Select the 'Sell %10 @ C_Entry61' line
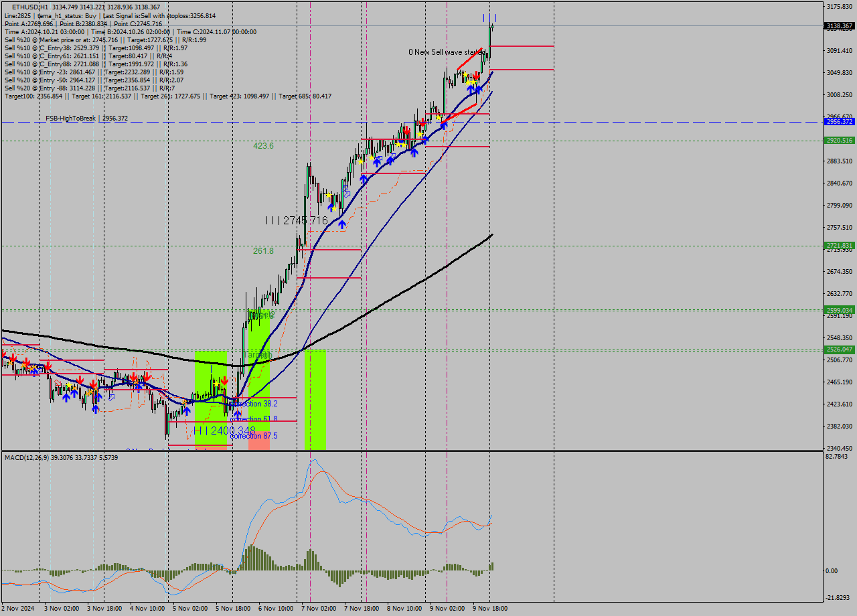Image resolution: width=857 pixels, height=616 pixels. tap(88, 56)
